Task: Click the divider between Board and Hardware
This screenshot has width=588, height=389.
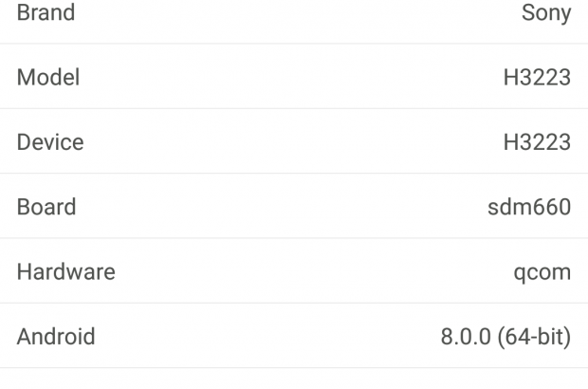Action: click(294, 238)
